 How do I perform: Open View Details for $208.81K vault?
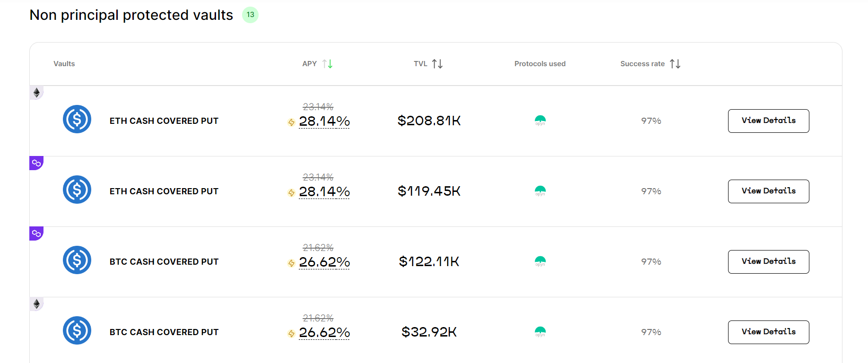tap(768, 121)
